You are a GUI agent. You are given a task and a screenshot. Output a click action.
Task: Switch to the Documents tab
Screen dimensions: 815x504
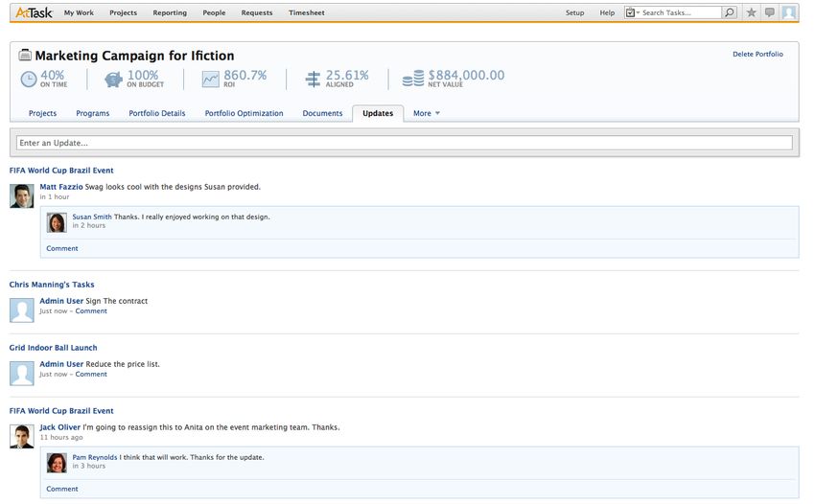(322, 113)
